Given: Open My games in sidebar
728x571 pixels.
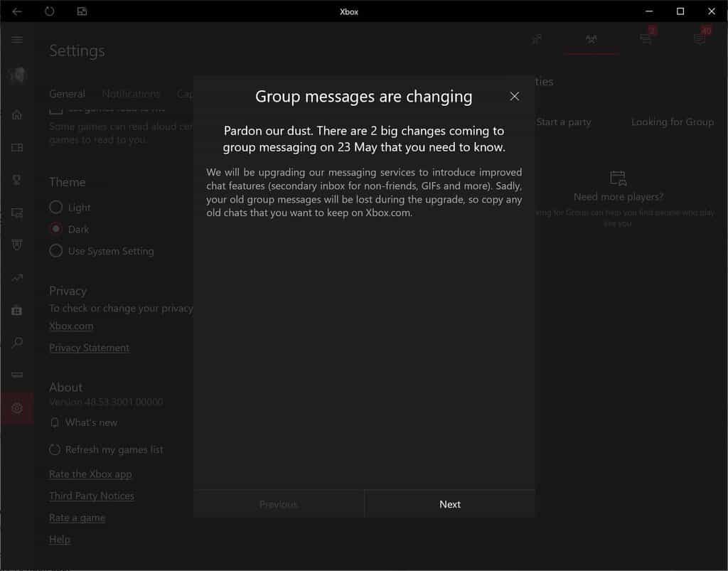Looking at the screenshot, I should point(17,148).
